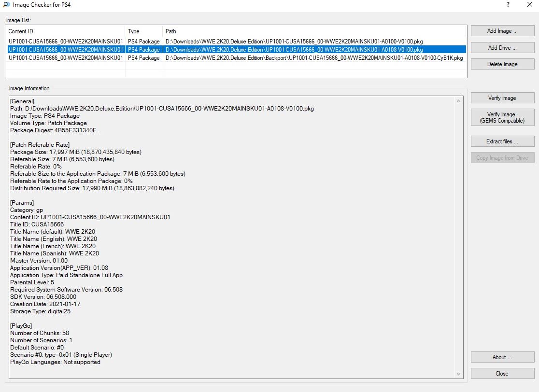This screenshot has height=392, width=539.
Task: Click the bottom Close button
Action: [502, 374]
